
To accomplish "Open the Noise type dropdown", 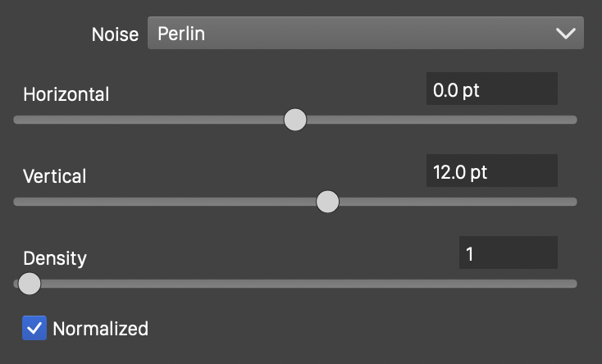I will (365, 34).
